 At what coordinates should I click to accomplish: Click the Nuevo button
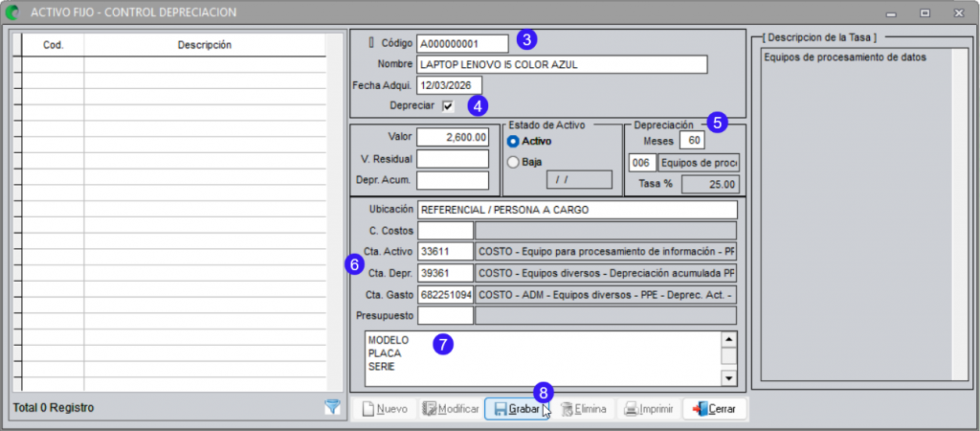tap(385, 409)
